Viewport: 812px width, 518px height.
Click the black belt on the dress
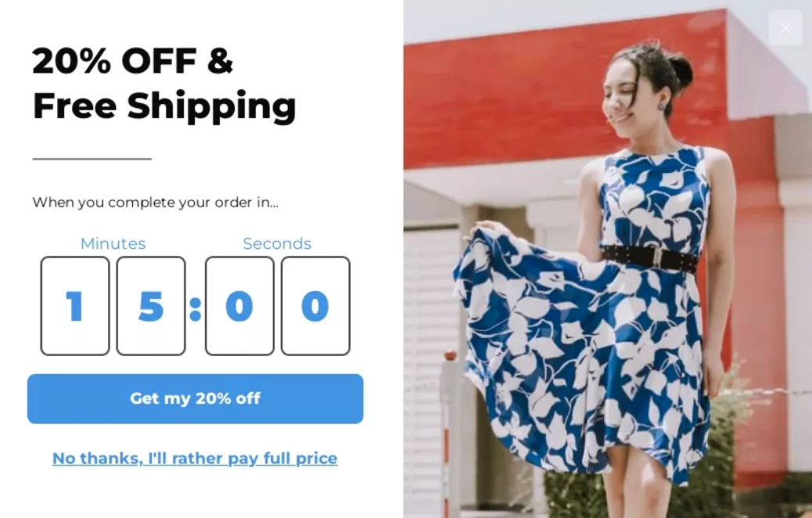649,258
